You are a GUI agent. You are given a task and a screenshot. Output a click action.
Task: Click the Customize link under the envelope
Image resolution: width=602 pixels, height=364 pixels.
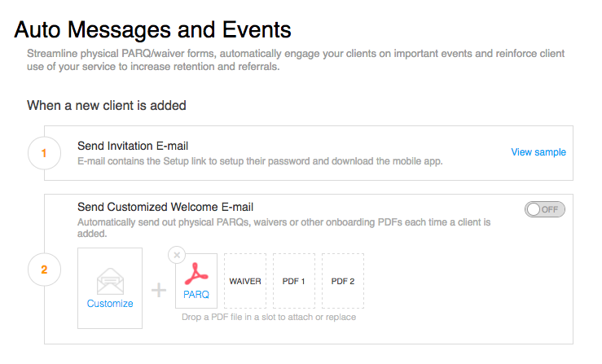click(109, 304)
